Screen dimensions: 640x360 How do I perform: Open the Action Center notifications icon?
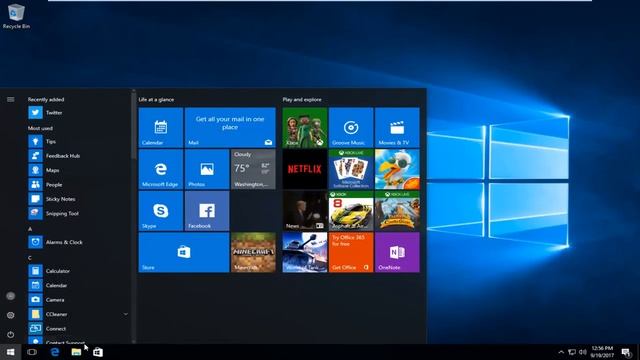[x=627, y=352]
